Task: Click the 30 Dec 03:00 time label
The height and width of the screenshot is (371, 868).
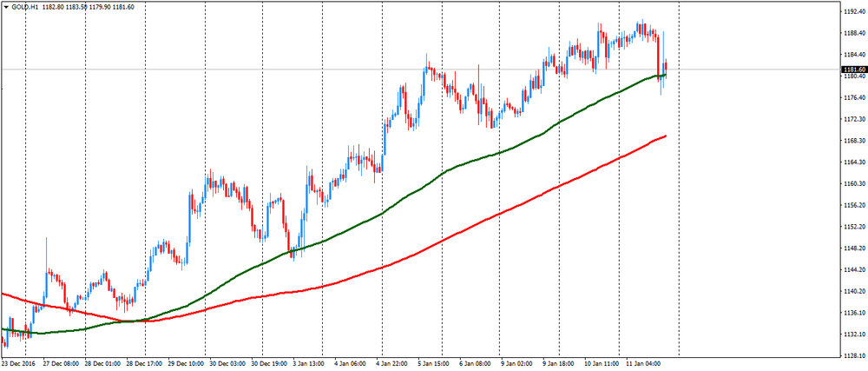Action: click(x=227, y=366)
